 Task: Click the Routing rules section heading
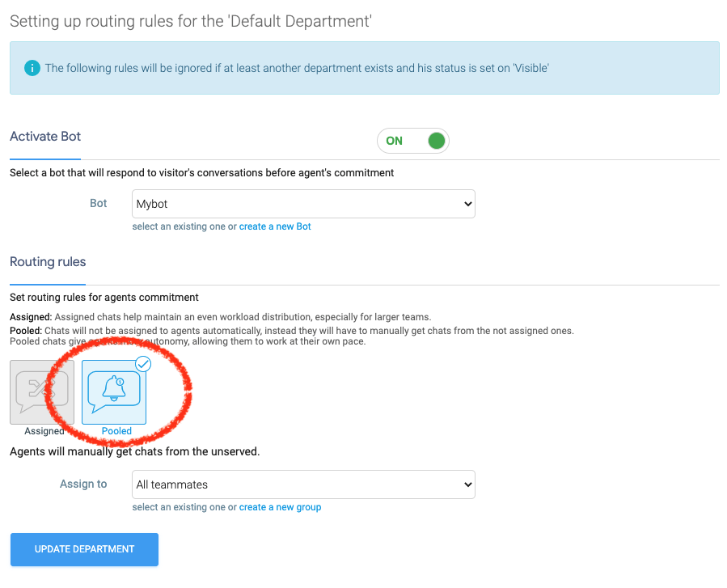pos(48,261)
